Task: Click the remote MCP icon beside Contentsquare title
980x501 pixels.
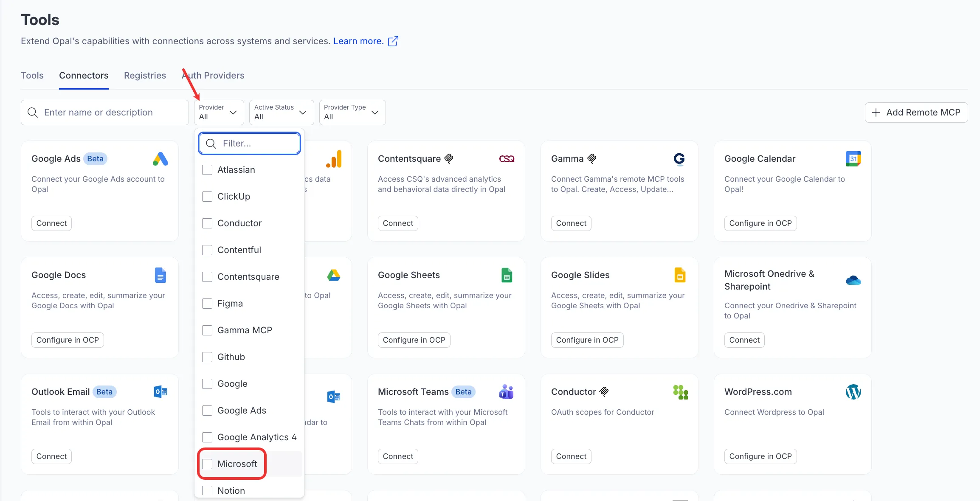Action: click(449, 159)
